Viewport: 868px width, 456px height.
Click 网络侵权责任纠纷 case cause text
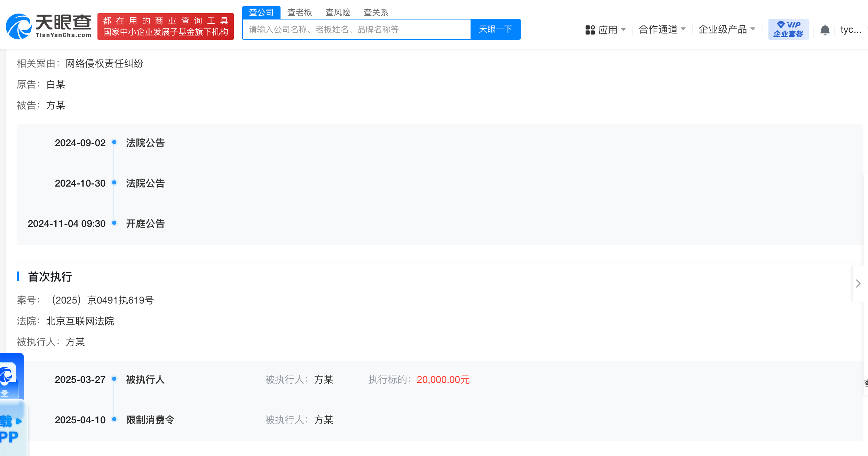coord(104,63)
